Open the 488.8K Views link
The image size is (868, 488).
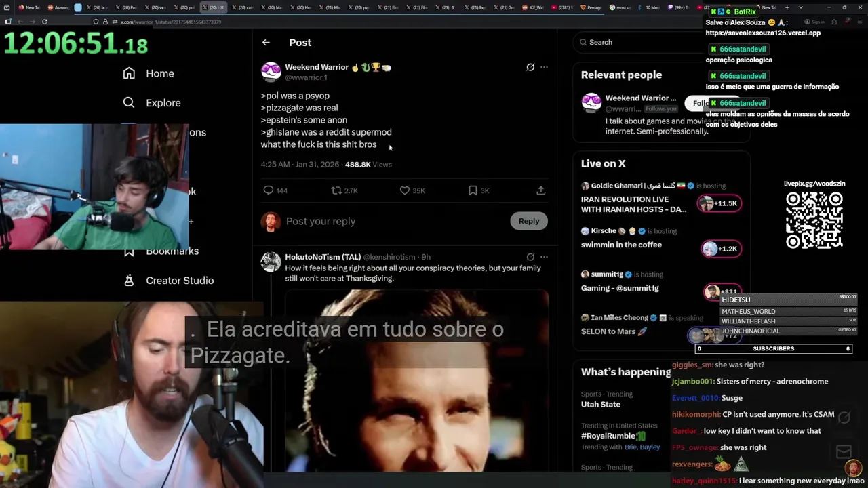pyautogui.click(x=368, y=165)
